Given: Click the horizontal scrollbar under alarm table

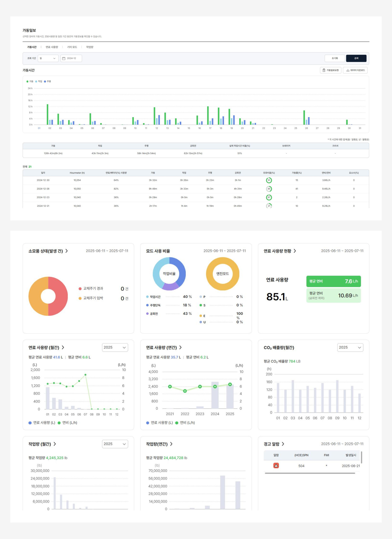Looking at the screenshot, I should (310, 473).
